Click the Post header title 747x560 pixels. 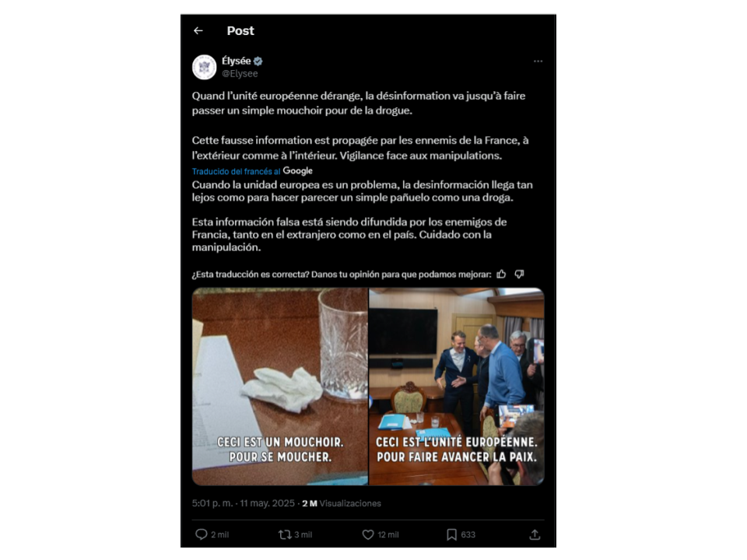click(x=240, y=31)
